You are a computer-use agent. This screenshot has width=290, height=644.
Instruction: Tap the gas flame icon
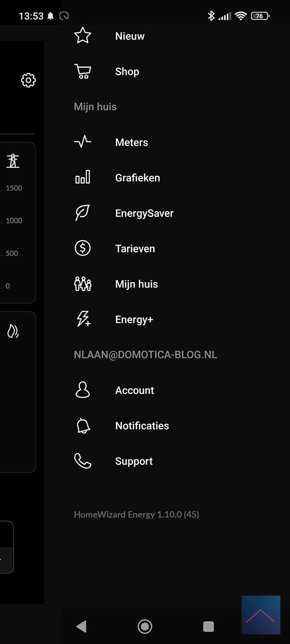(13, 331)
